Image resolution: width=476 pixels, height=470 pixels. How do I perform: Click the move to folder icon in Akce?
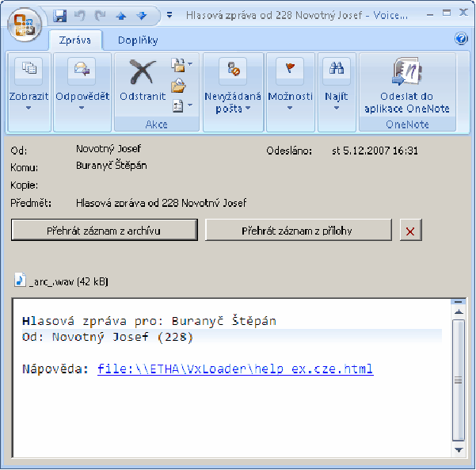[180, 86]
